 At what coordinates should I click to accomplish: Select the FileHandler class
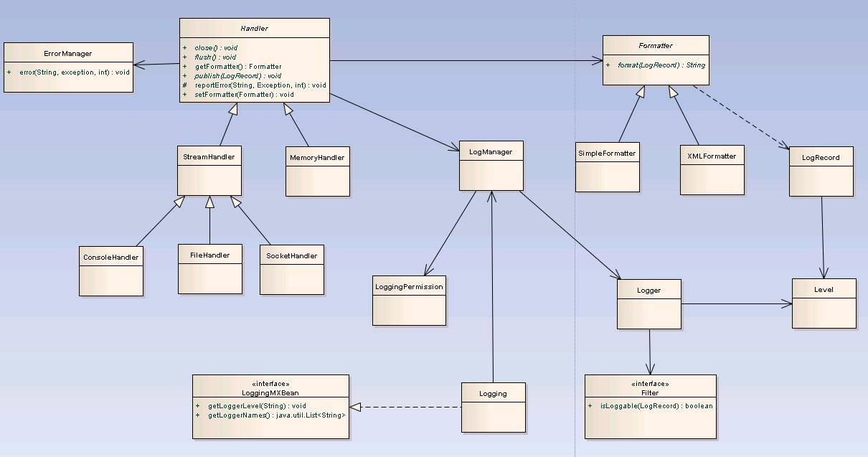tap(210, 268)
